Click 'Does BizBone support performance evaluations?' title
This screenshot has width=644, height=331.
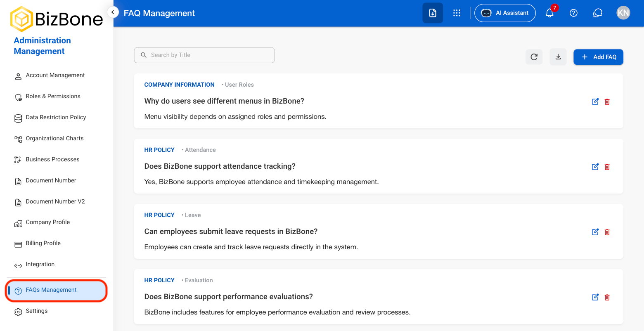pyautogui.click(x=228, y=297)
